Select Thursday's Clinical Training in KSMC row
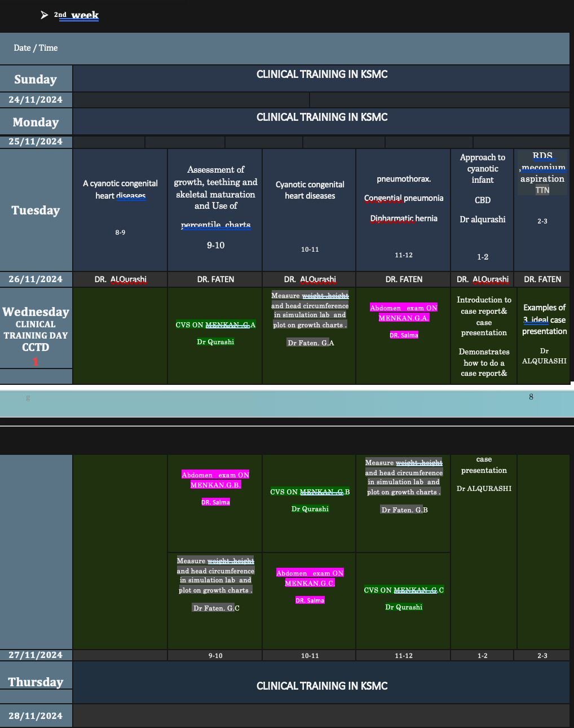 pos(321,686)
